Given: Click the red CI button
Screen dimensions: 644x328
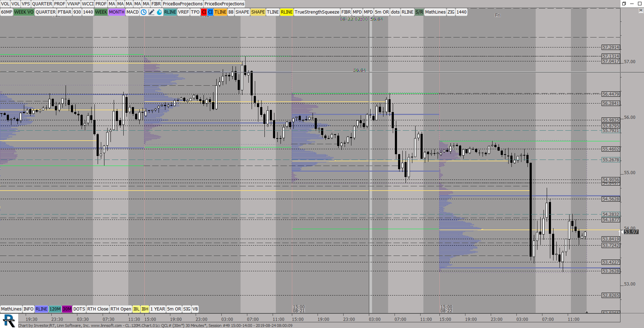Looking at the screenshot, I should [204, 12].
